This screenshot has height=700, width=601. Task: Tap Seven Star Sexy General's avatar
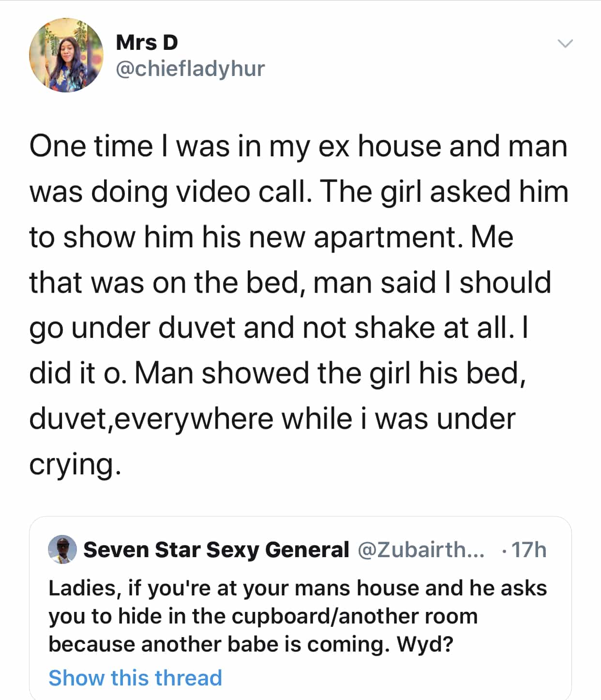(62, 549)
